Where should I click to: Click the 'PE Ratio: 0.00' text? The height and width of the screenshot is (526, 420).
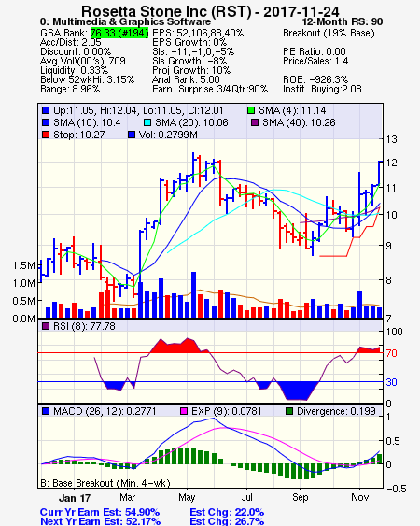(315, 51)
